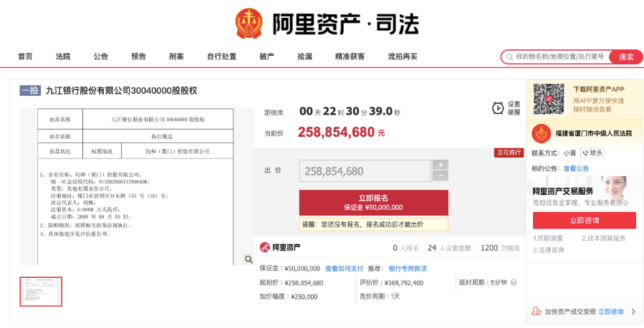Screen dimensions: 644x328
Task: Click the 立即报名 registration button
Action: (x=373, y=203)
